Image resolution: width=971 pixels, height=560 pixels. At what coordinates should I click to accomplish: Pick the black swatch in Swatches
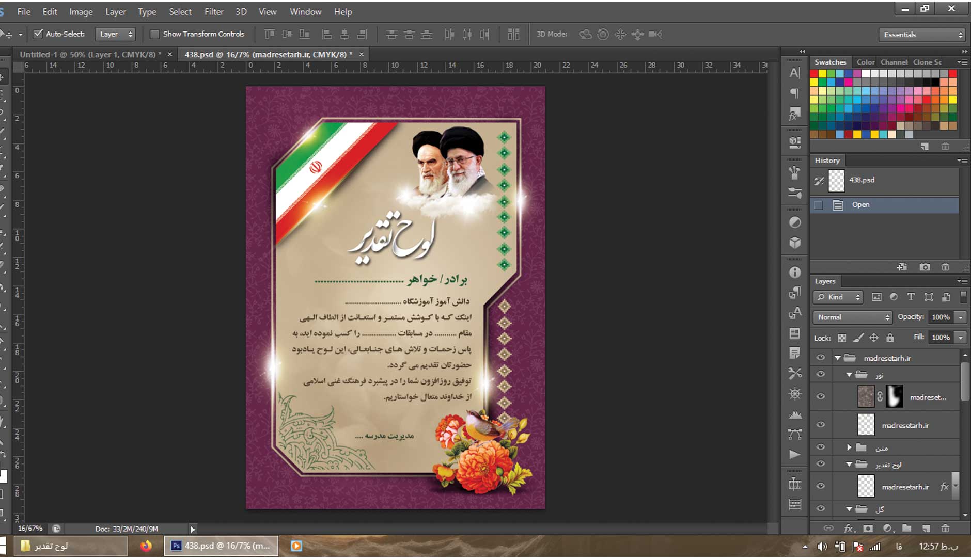pyautogui.click(x=936, y=83)
